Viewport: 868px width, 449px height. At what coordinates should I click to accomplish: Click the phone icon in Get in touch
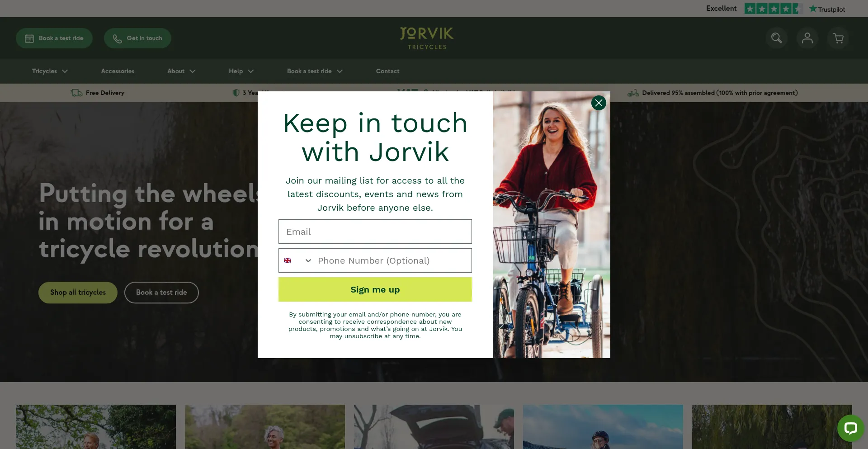coord(118,38)
